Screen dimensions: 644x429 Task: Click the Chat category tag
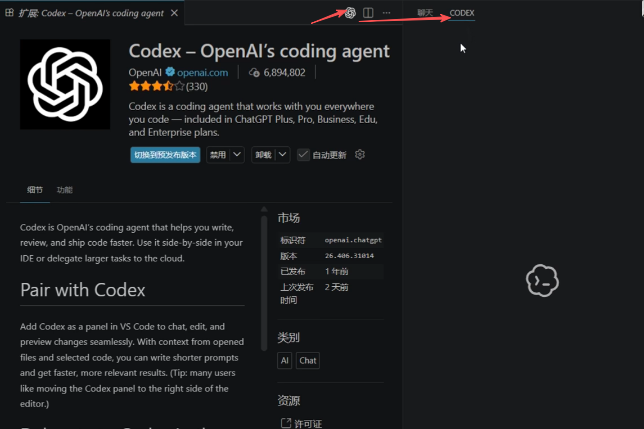coord(308,360)
